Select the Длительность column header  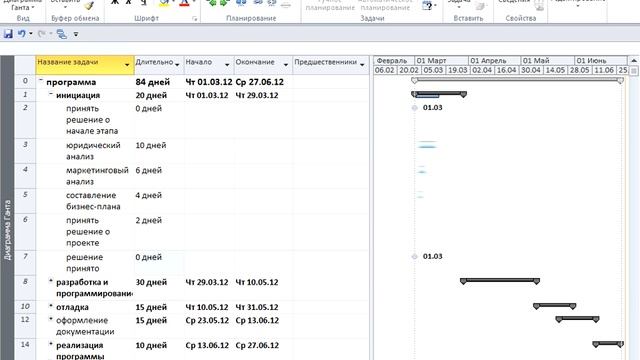coord(159,65)
